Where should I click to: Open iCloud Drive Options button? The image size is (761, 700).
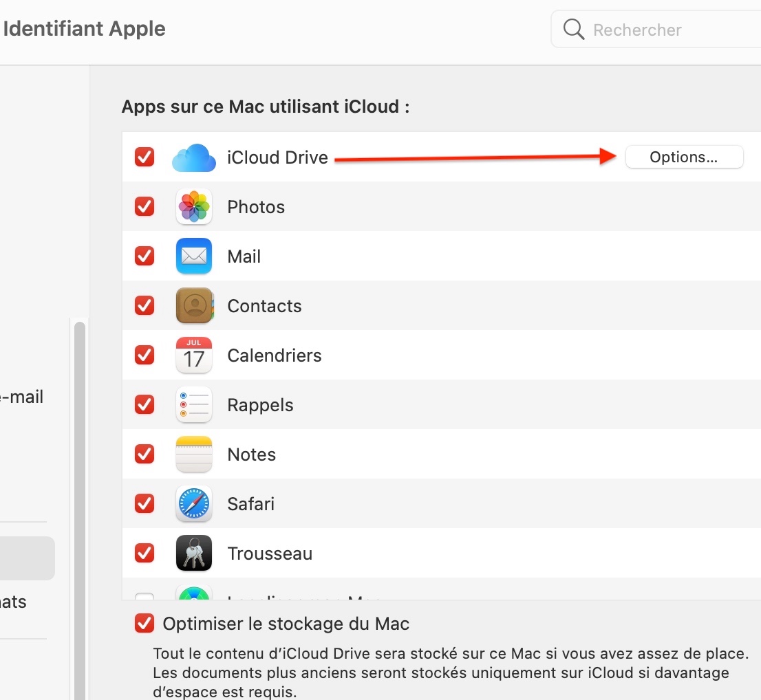click(x=684, y=157)
